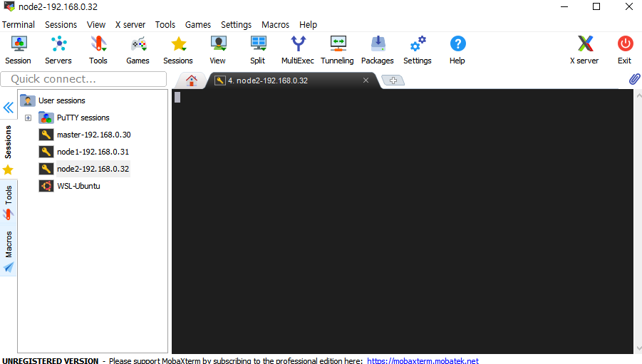This screenshot has height=364, width=642.
Task: Open the Tools toolbar icon
Action: coord(98,44)
